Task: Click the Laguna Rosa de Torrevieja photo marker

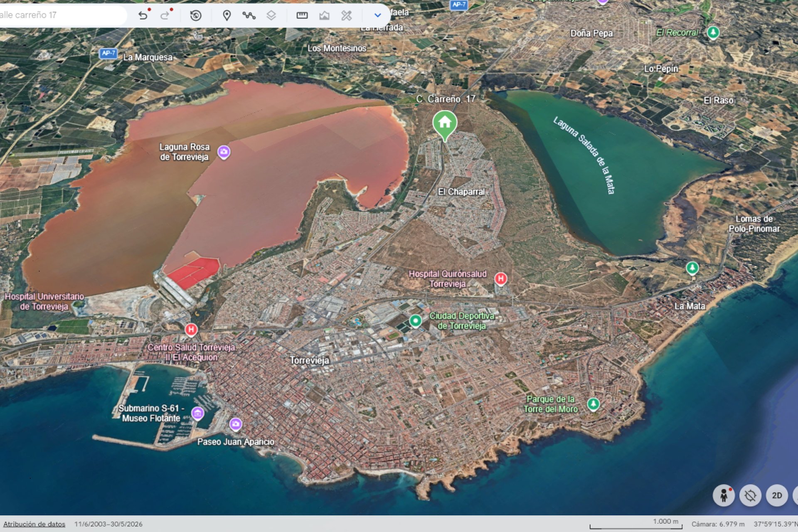Action: pyautogui.click(x=224, y=152)
